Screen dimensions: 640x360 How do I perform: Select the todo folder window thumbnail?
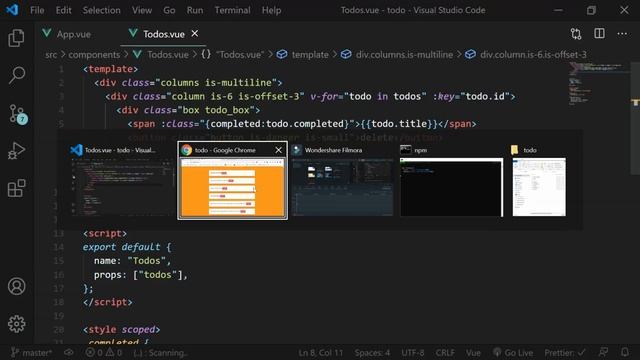click(x=539, y=180)
